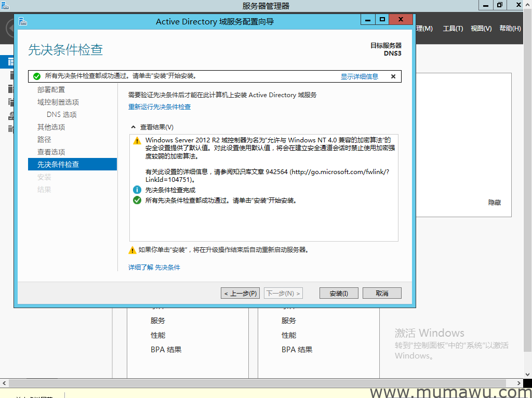Click 重新运行先决条件检查 link
The width and height of the screenshot is (532, 398).
(x=159, y=107)
